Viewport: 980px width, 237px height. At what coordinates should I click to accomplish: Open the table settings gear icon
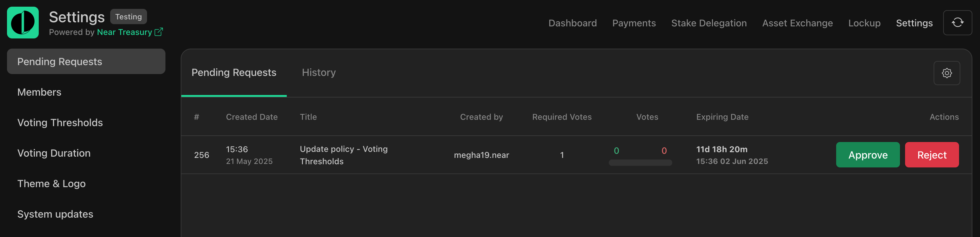point(947,73)
